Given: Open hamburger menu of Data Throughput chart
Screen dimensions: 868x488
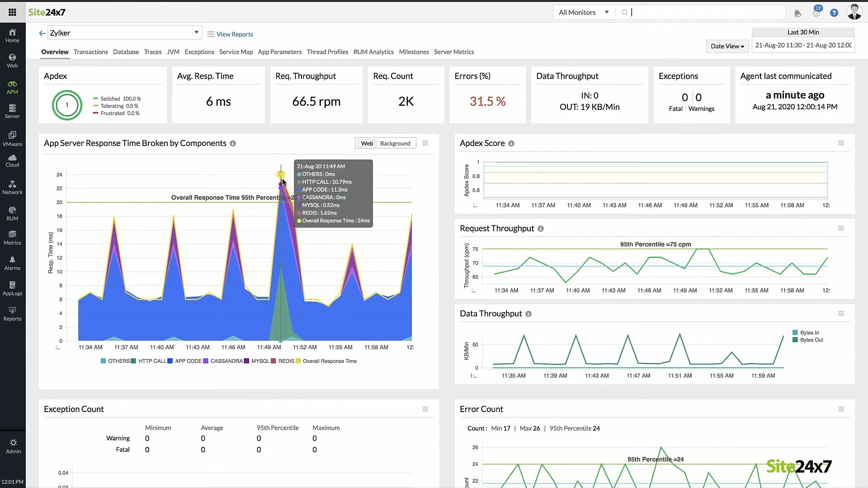Looking at the screenshot, I should tap(841, 314).
